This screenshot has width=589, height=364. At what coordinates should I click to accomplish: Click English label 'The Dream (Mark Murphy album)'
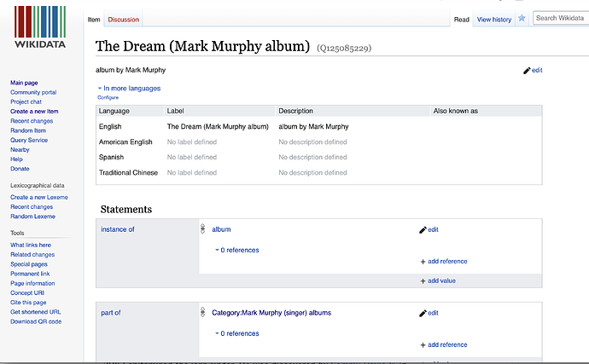pyautogui.click(x=218, y=127)
